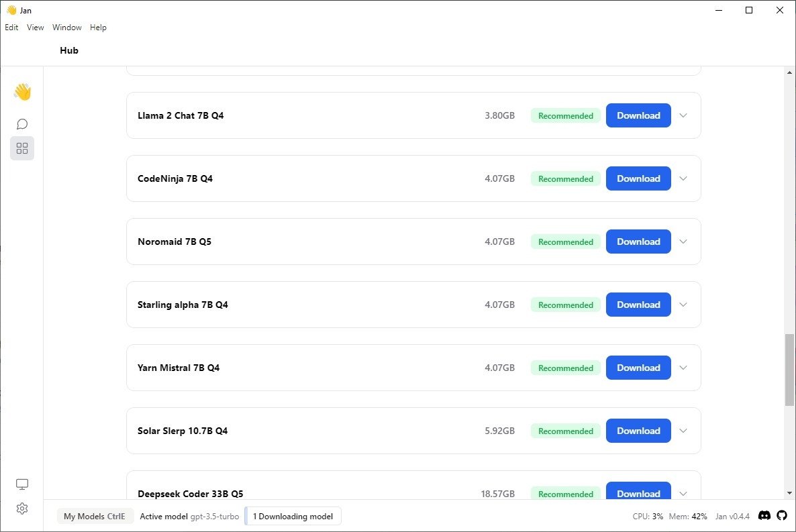Click the Noromaid 7B Q5 model name
796x532 pixels.
coord(175,242)
